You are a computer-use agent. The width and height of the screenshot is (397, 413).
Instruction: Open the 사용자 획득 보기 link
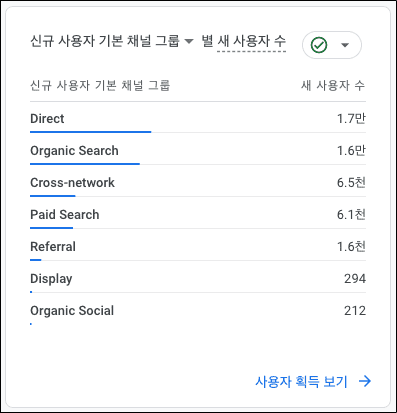tap(301, 381)
